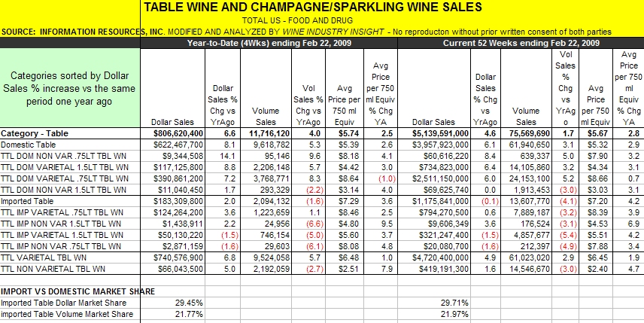Select the TOTAL US - FOOD AND DRUG subtitle
The height and width of the screenshot is (323, 644).
click(297, 20)
